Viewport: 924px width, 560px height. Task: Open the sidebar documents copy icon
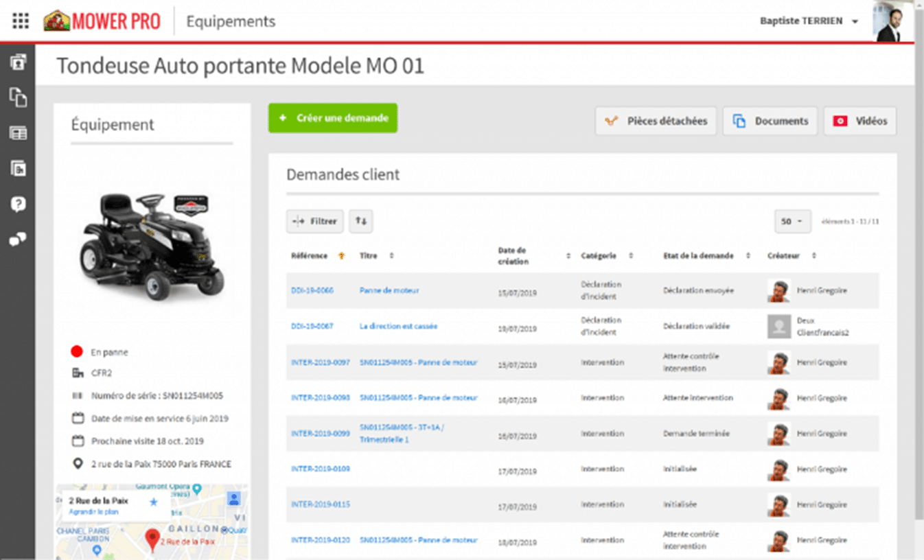click(18, 97)
